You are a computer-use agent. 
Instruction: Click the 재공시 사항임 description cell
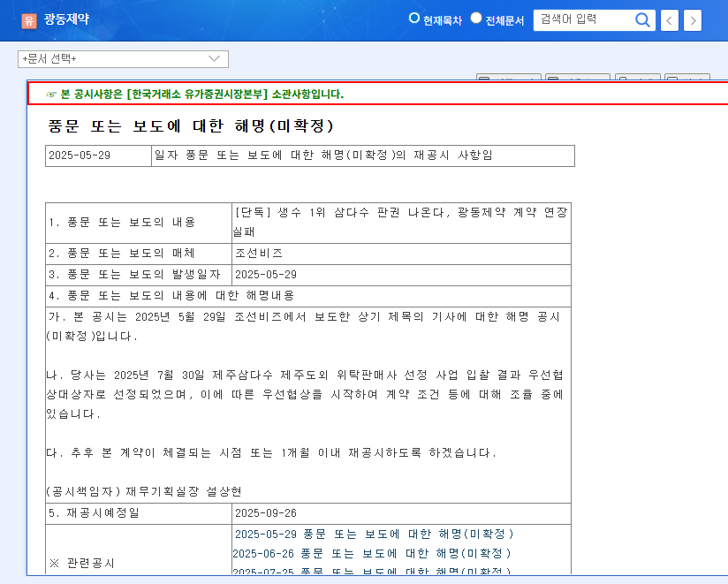363,155
